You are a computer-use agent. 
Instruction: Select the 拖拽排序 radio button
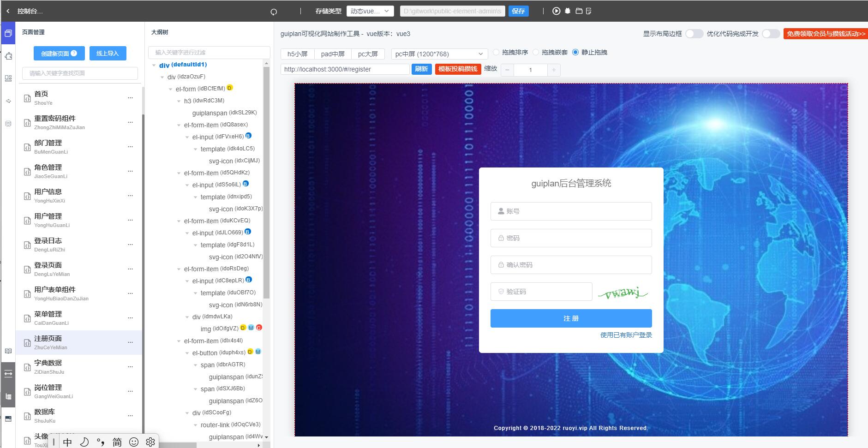tap(497, 53)
